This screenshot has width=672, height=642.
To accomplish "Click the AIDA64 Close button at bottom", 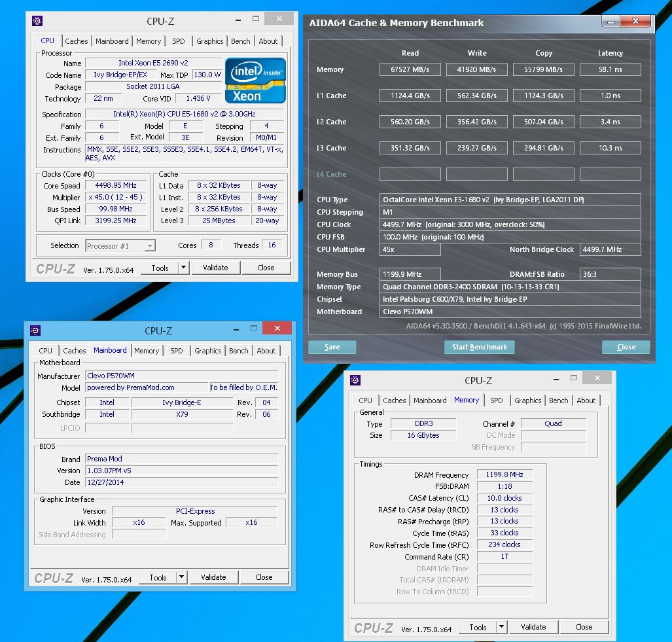I will 626,347.
